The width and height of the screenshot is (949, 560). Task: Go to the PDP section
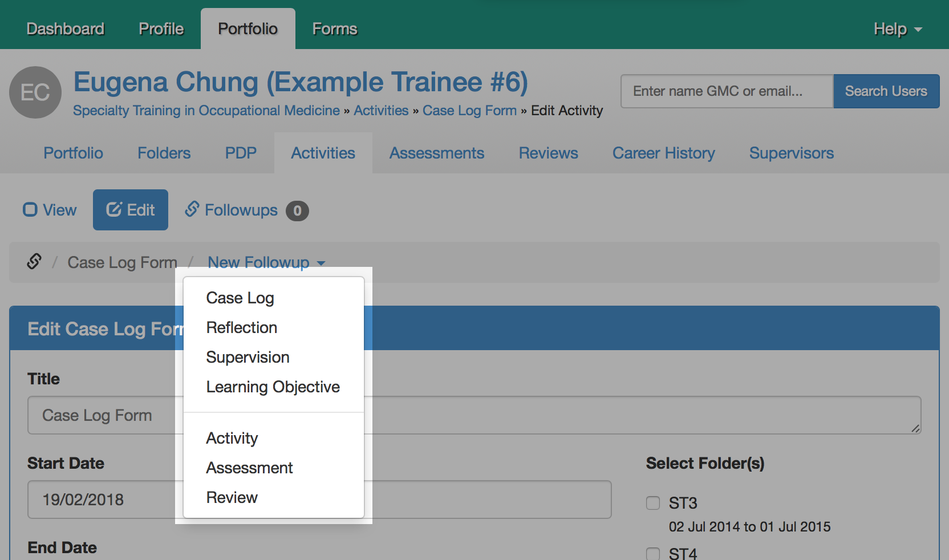point(241,153)
